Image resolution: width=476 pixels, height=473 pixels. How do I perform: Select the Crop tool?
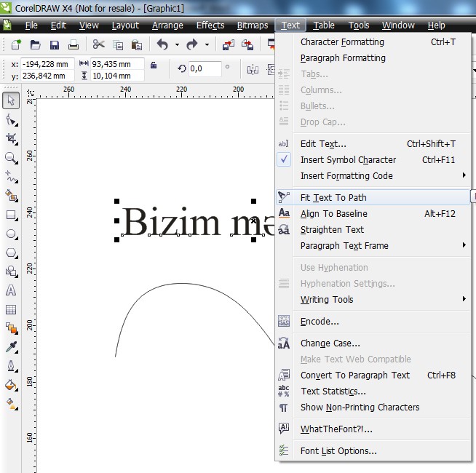pyautogui.click(x=12, y=139)
